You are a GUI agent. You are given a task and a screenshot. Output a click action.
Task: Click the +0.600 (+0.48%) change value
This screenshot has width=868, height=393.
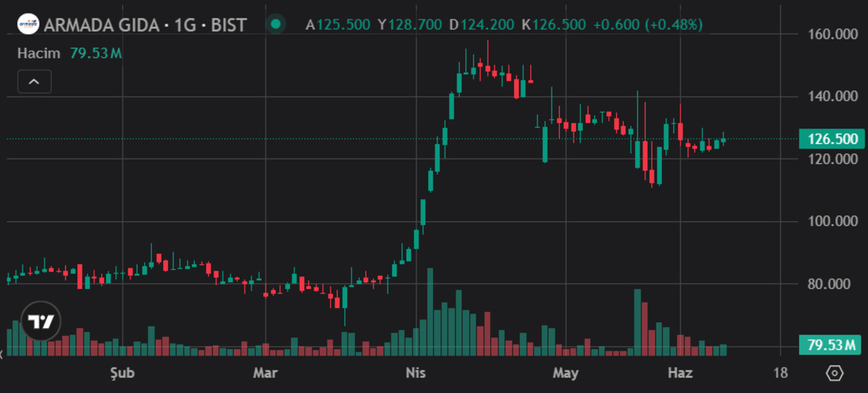[648, 25]
